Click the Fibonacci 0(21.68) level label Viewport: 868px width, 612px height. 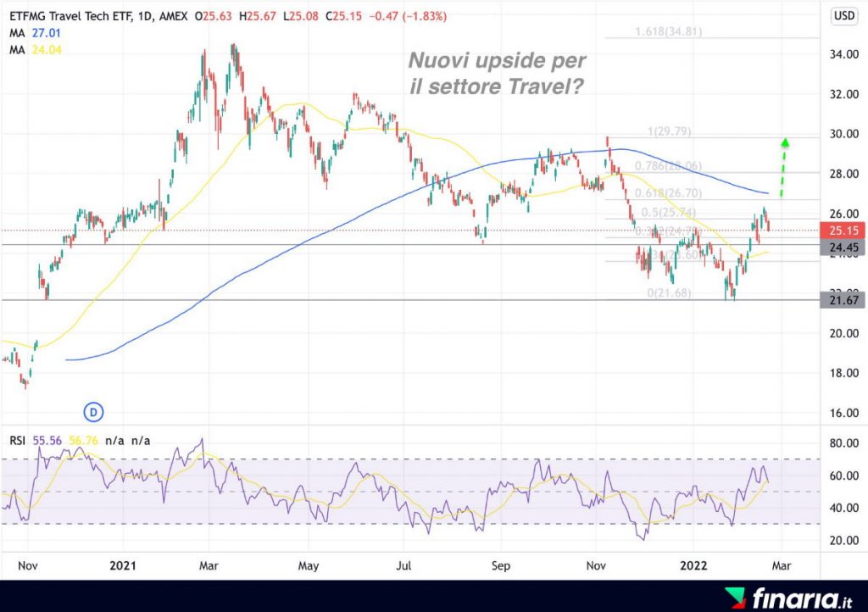[670, 292]
